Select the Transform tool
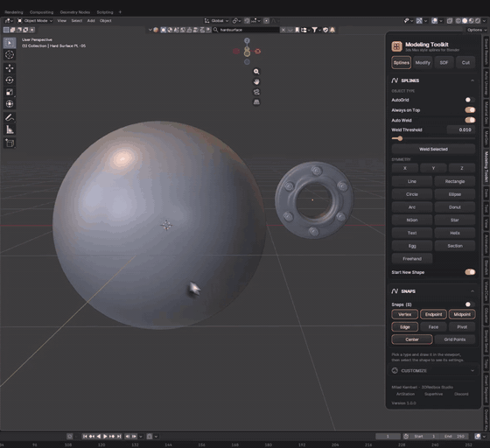Image resolution: width=490 pixels, height=448 pixels. click(10, 104)
